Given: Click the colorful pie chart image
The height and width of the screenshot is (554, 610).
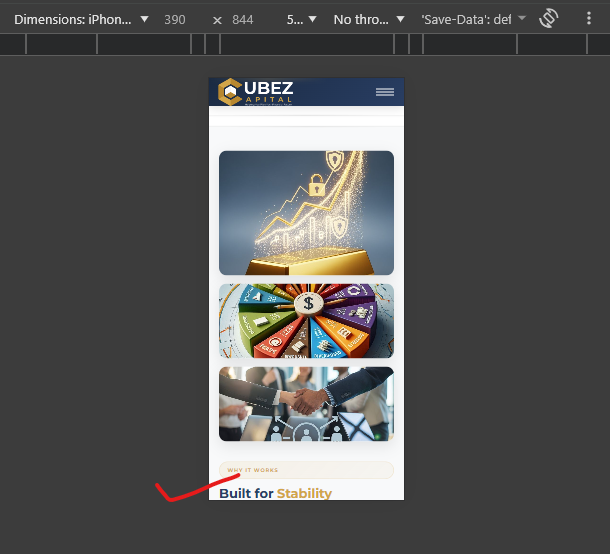Looking at the screenshot, I should click(306, 321).
